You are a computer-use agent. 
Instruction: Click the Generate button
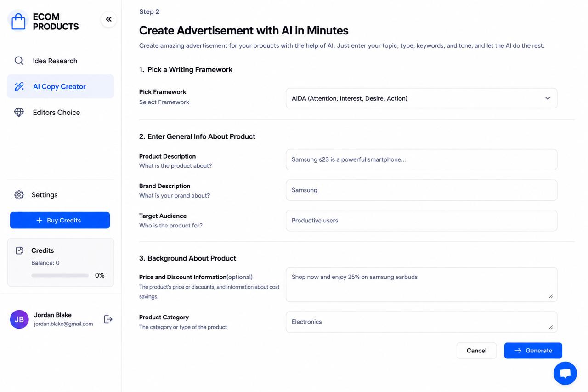pyautogui.click(x=533, y=351)
